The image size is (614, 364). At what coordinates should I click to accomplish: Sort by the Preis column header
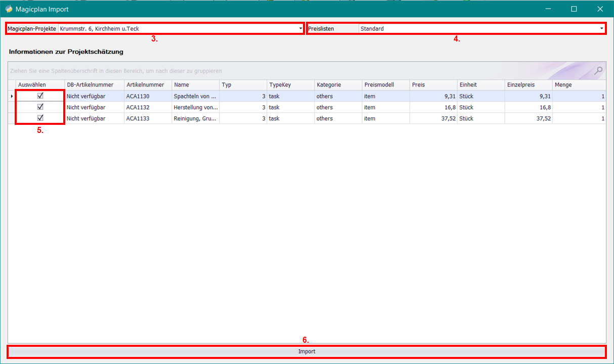433,85
